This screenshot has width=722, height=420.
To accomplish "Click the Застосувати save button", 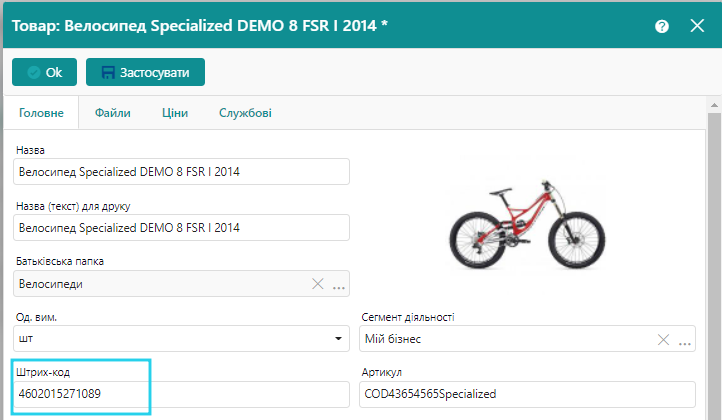I will tap(145, 72).
